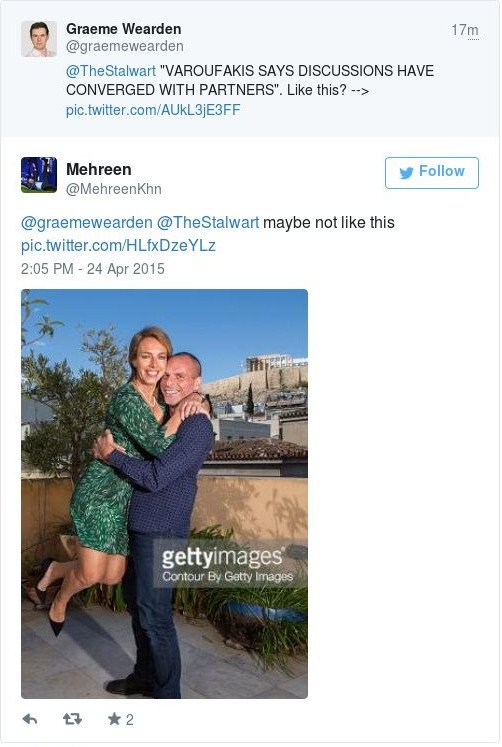Viewport: 502px width, 747px height.
Task: Open the pic.twitter.com/AUkL3jE3FF link
Action: (x=153, y=110)
